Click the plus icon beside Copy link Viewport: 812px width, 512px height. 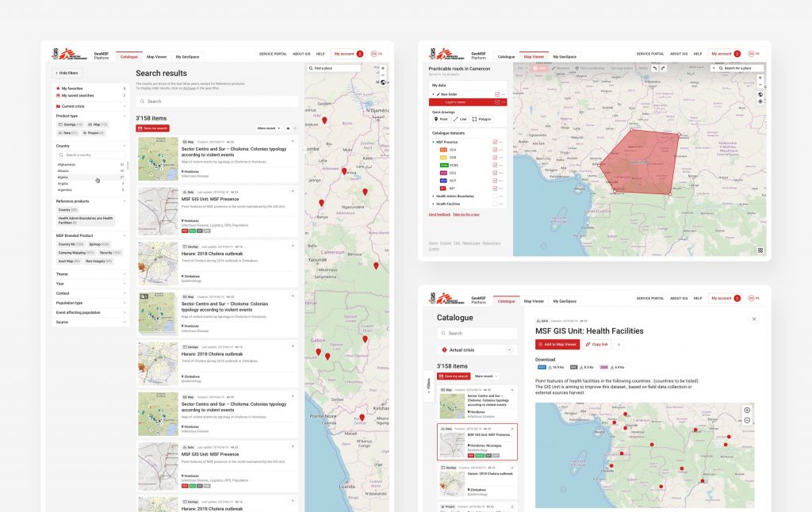point(619,344)
